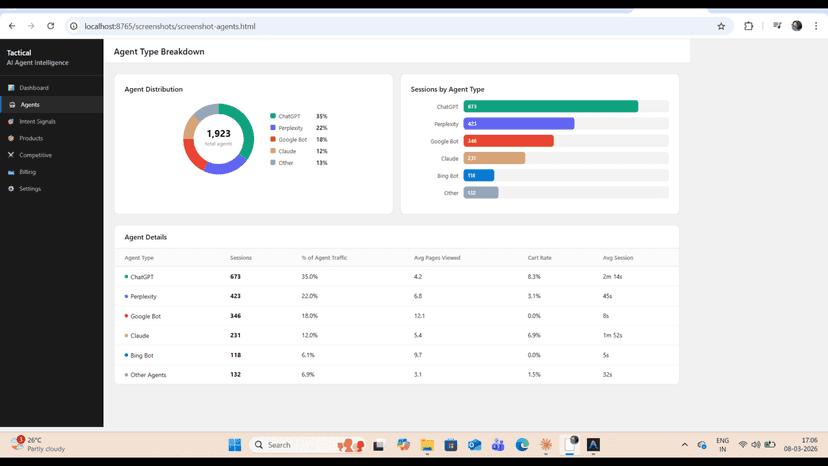Go to the Products section
The image size is (828, 466).
pos(51,138)
